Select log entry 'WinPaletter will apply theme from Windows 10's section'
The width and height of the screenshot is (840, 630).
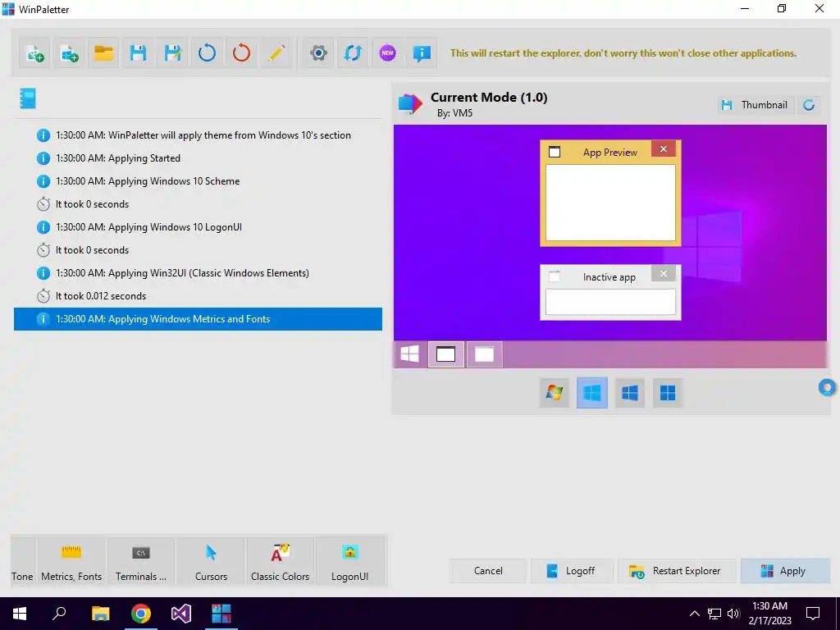click(x=199, y=135)
